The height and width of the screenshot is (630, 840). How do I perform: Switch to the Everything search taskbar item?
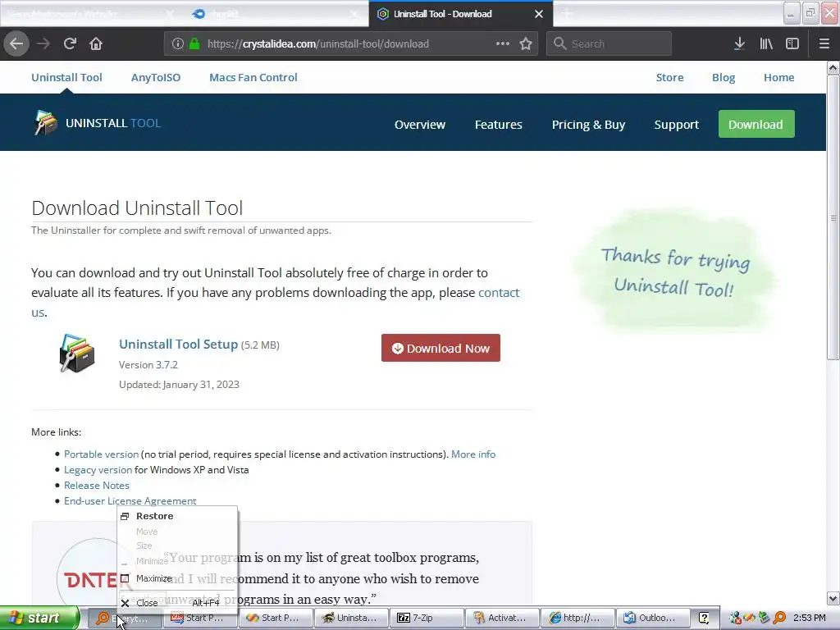coord(125,619)
